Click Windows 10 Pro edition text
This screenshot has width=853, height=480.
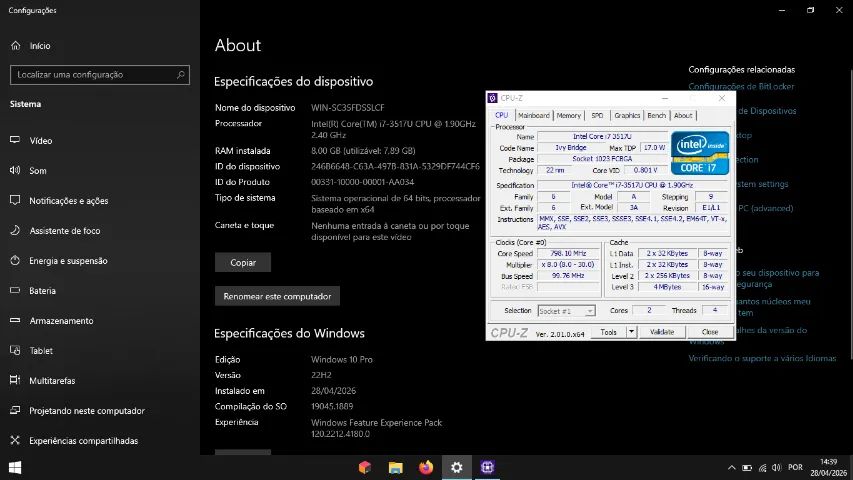[x=342, y=360]
